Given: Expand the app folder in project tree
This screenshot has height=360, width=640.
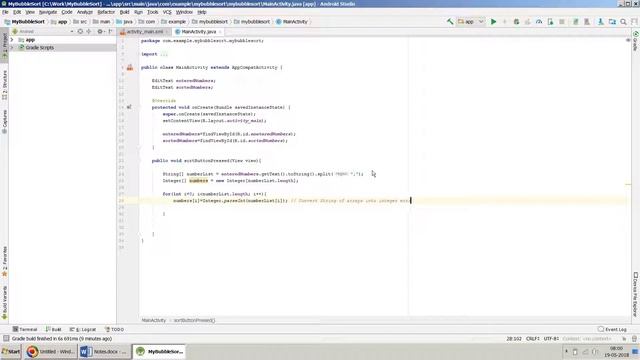Looking at the screenshot, I should pos(12,40).
